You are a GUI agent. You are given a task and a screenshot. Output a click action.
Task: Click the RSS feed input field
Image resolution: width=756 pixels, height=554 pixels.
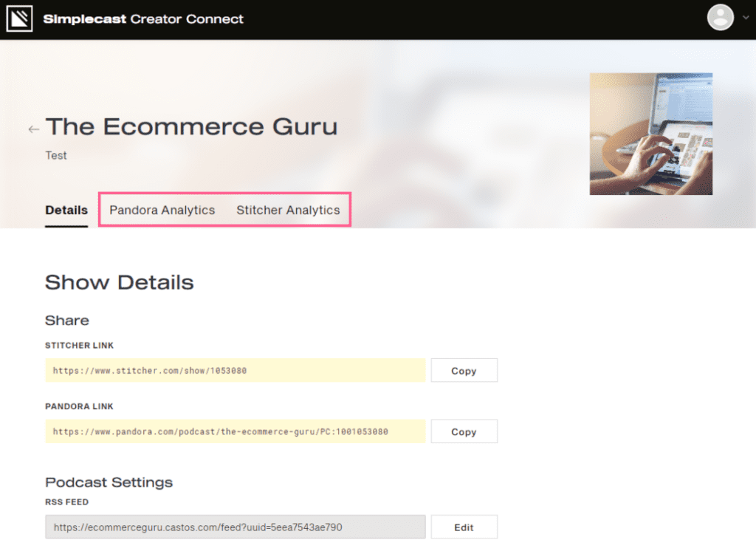[x=236, y=527]
